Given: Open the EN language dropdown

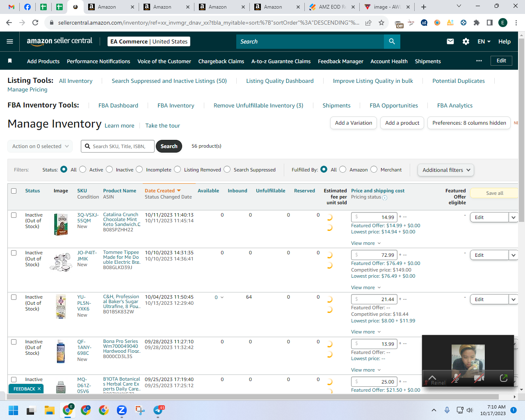Looking at the screenshot, I should [484, 41].
